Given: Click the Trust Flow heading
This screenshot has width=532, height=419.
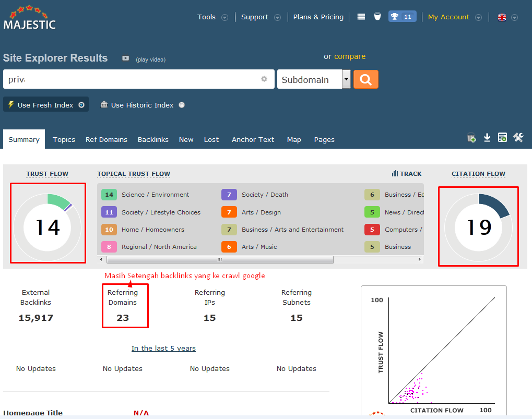Looking at the screenshot, I should pyautogui.click(x=48, y=174).
